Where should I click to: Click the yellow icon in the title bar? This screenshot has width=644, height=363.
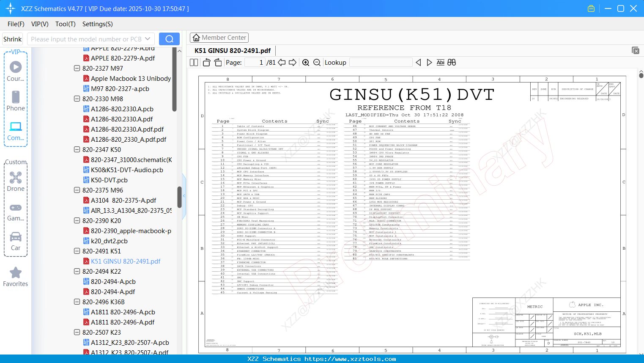coord(591,8)
